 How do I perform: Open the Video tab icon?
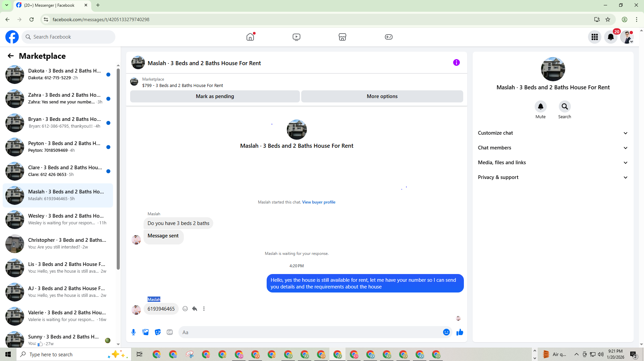[x=297, y=37]
